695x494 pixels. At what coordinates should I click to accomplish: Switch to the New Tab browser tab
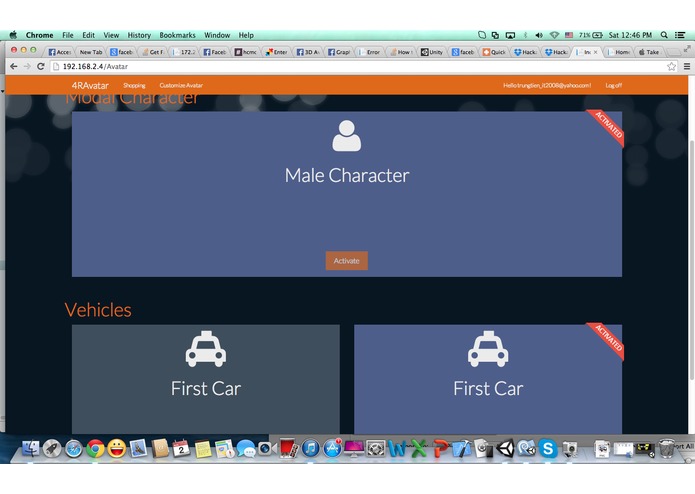(x=90, y=52)
